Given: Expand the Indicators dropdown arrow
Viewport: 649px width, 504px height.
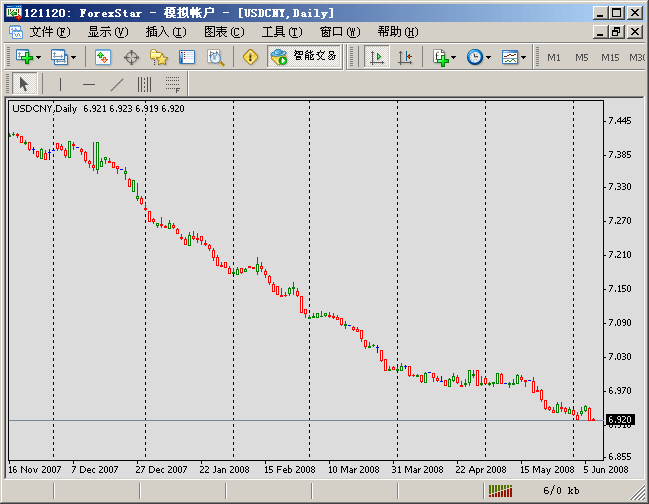Looking at the screenshot, I should tap(454, 58).
